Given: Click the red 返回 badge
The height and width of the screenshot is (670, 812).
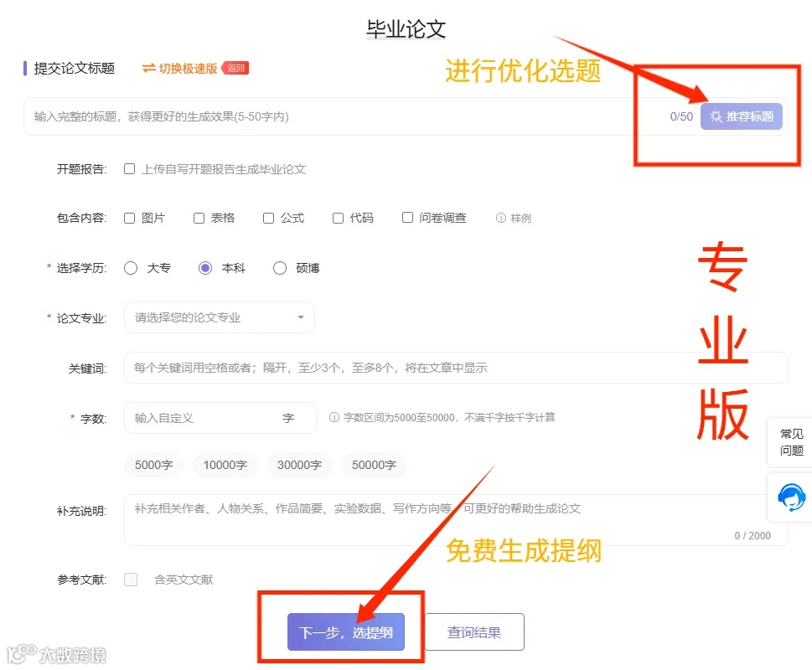Looking at the screenshot, I should pos(235,68).
